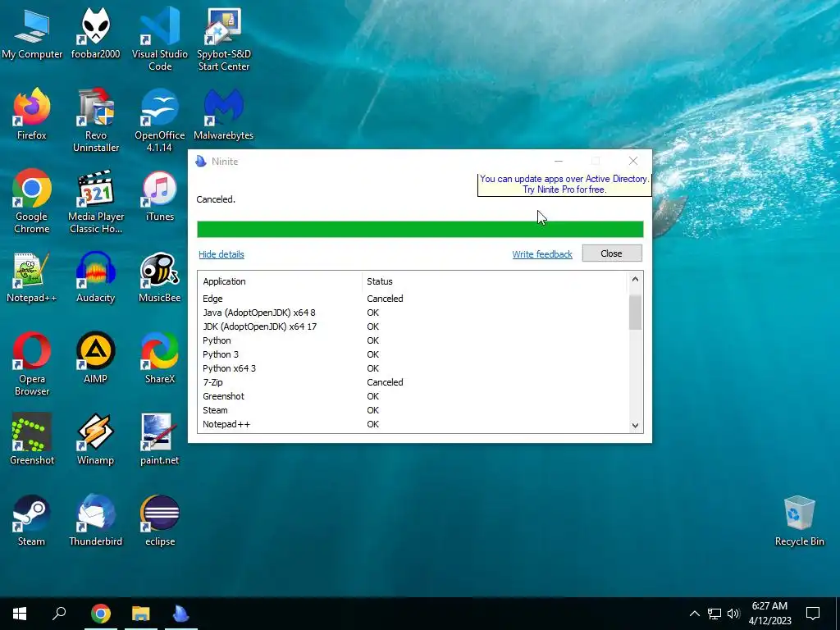Select the Notepad++ desktop shortcut
Screen dimensions: 840x630
[x=32, y=277]
